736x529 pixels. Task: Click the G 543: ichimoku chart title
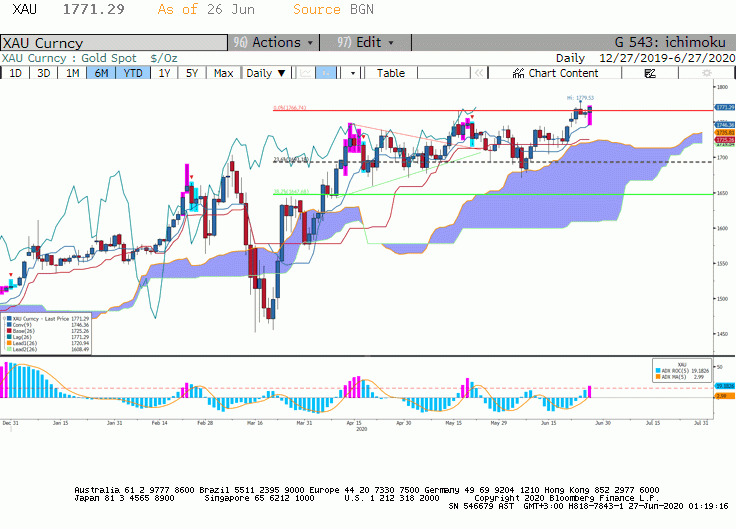tap(670, 42)
